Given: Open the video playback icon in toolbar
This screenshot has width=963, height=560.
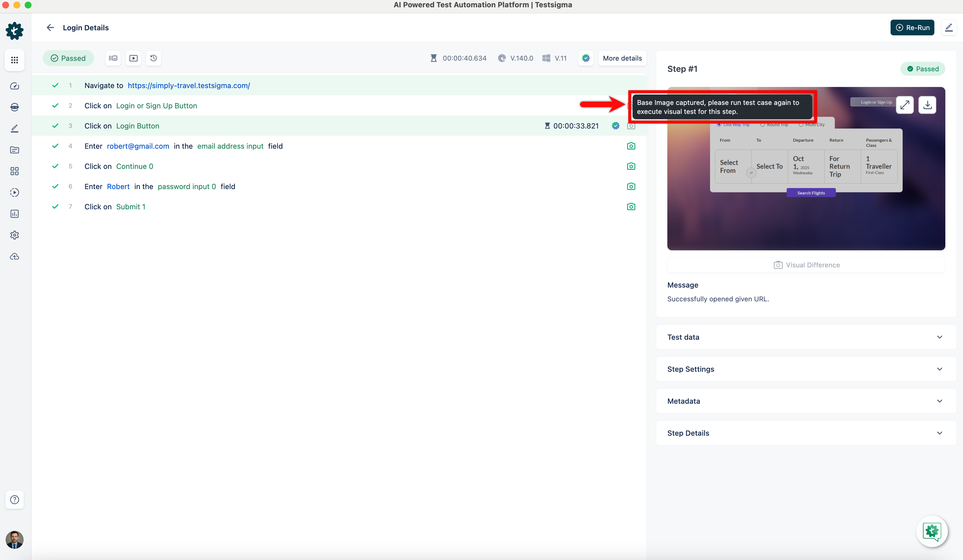Looking at the screenshot, I should tap(133, 58).
